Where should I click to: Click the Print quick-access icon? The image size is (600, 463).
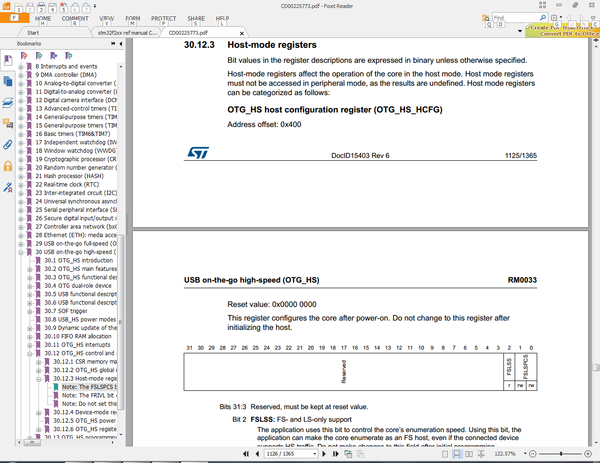pyautogui.click(x=41, y=7)
